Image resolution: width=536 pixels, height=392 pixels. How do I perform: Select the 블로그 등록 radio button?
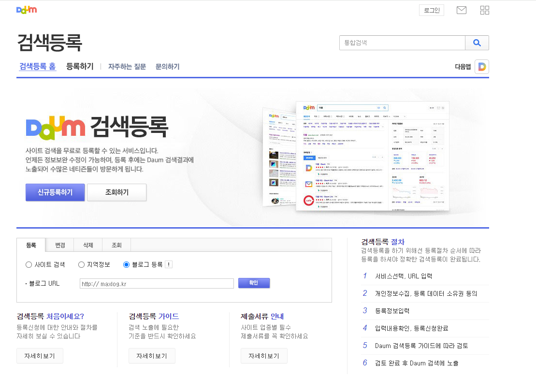(x=126, y=264)
